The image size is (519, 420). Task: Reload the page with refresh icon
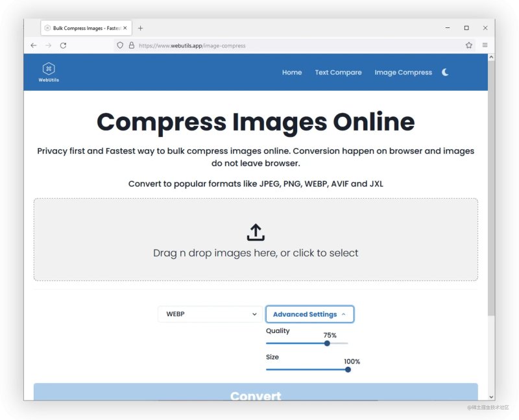[x=63, y=45]
